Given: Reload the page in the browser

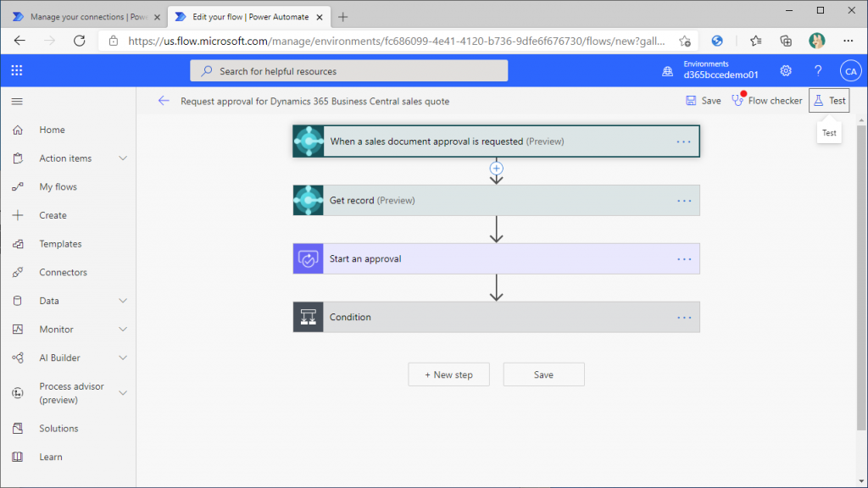Looking at the screenshot, I should coord(79,41).
